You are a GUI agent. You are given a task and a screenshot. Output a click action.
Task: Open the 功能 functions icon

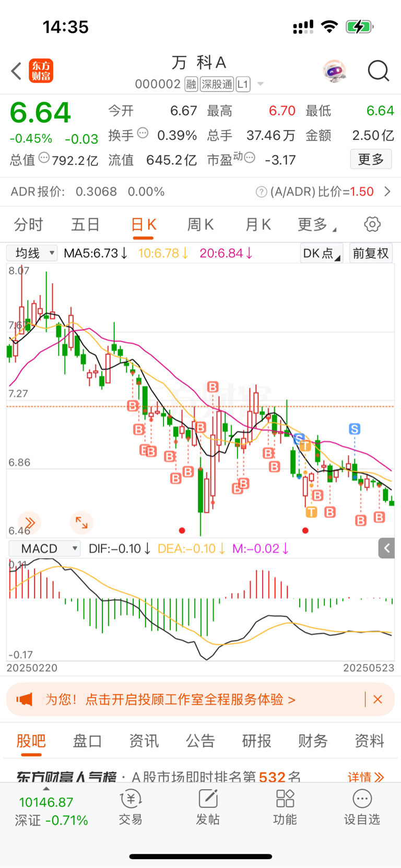tap(285, 807)
